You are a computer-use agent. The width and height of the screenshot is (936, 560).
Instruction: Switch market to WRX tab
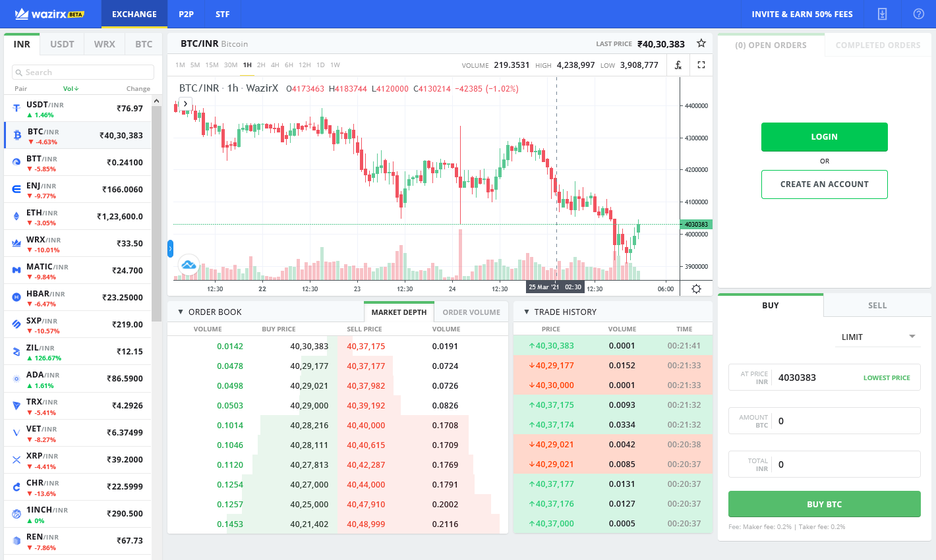[104, 44]
